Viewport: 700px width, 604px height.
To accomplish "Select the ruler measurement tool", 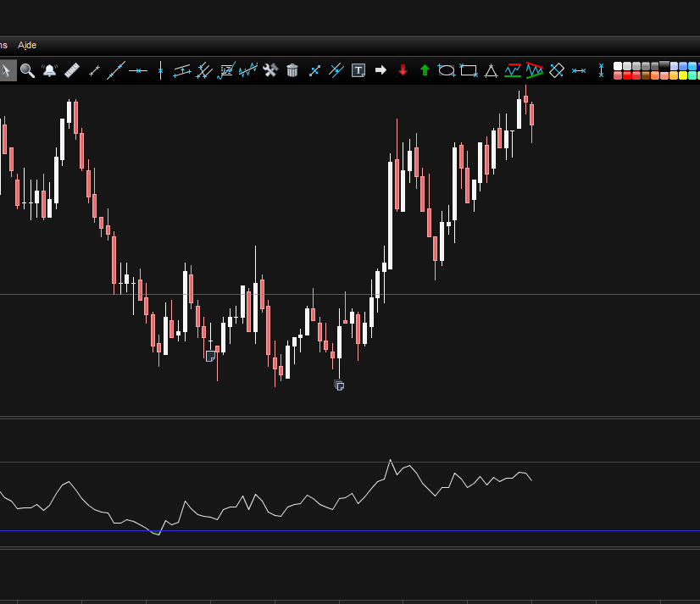I will coord(72,70).
